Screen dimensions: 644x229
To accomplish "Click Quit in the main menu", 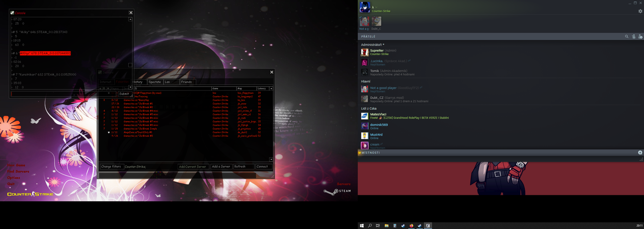I will (x=11, y=184).
